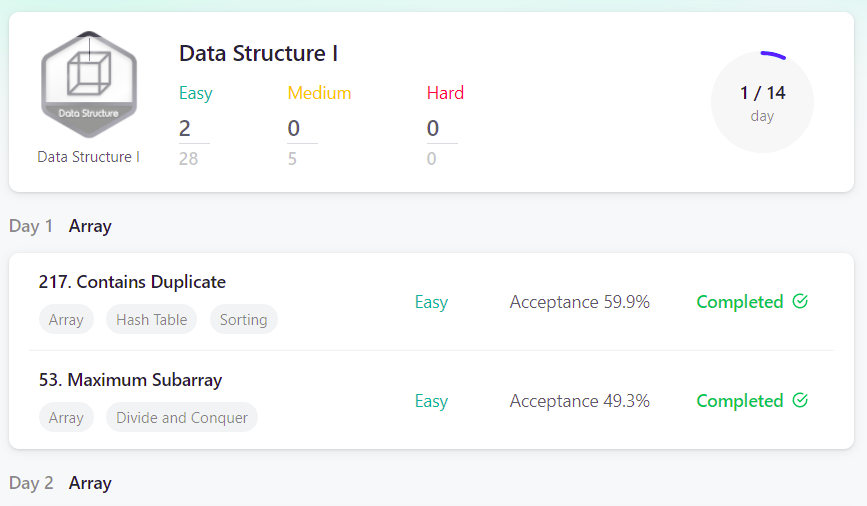Click the Easy difficulty count header

click(196, 93)
